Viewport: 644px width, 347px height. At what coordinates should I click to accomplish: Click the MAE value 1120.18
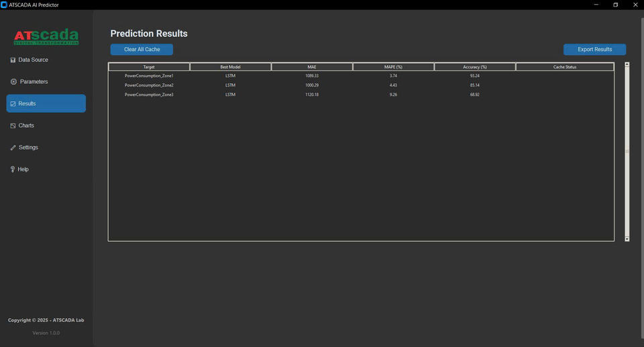[312, 95]
